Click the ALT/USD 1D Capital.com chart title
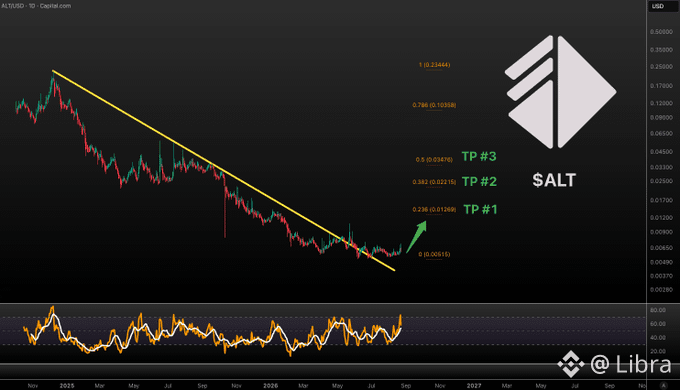 click(36, 6)
